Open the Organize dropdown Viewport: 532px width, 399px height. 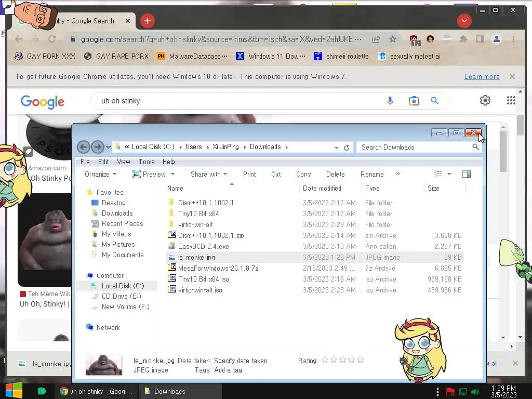pos(100,174)
